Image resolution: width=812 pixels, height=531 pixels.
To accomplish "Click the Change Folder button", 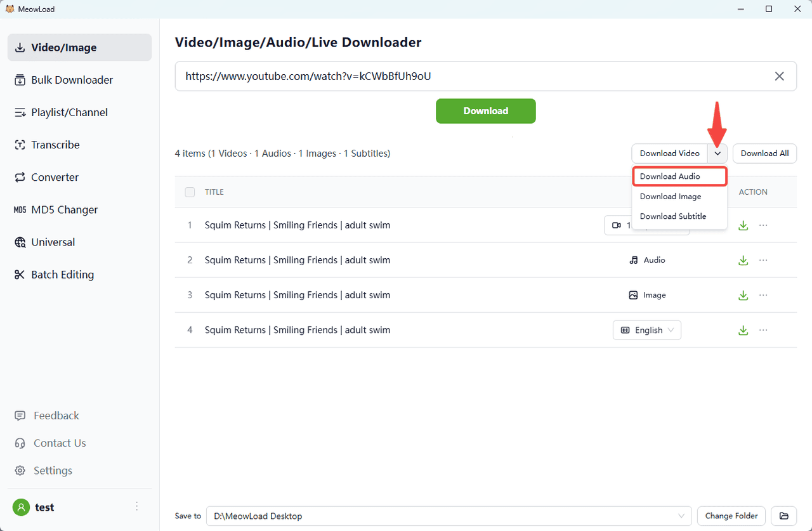I will coord(731,516).
